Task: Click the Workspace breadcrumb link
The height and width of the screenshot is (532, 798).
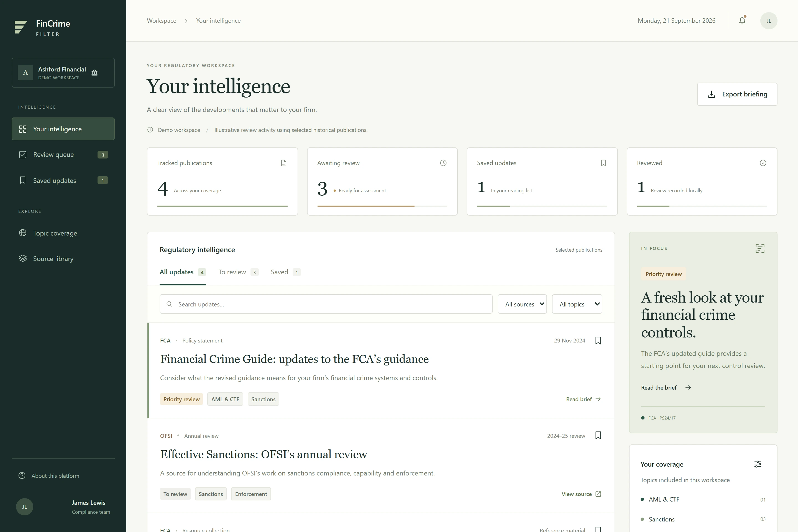Action: click(x=162, y=21)
